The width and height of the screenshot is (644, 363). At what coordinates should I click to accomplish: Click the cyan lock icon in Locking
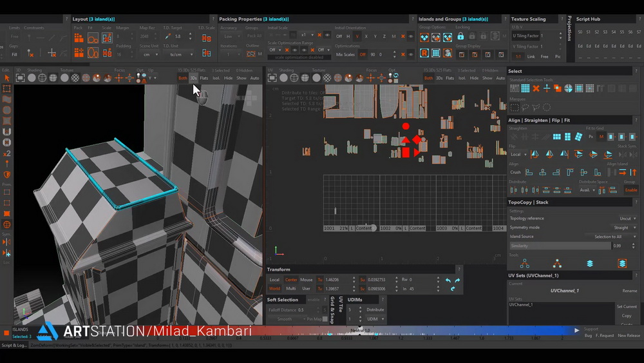click(x=460, y=37)
